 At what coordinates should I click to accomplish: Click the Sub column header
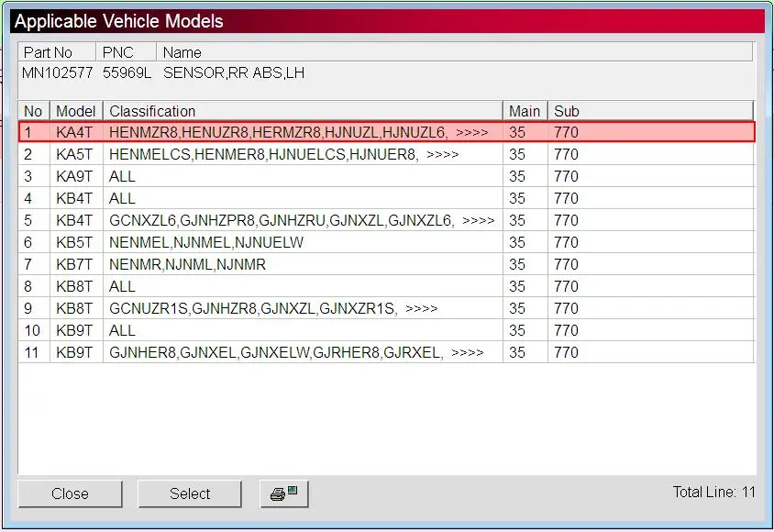click(x=650, y=111)
